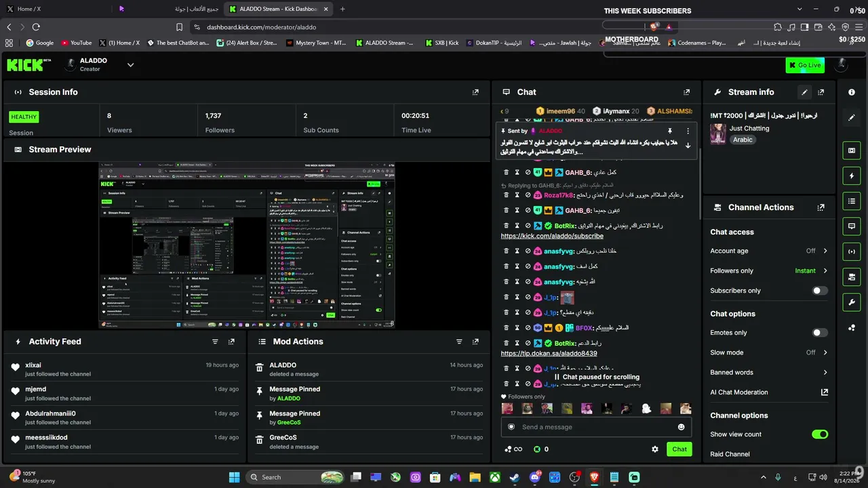This screenshot has height=488, width=868.
Task: Toggle the list icon in the right sidebar
Action: coord(852,201)
